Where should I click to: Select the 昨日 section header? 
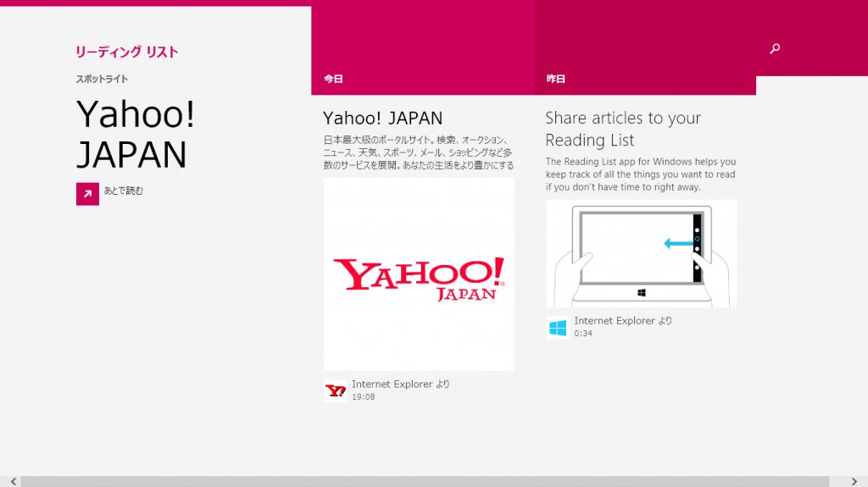click(x=556, y=79)
